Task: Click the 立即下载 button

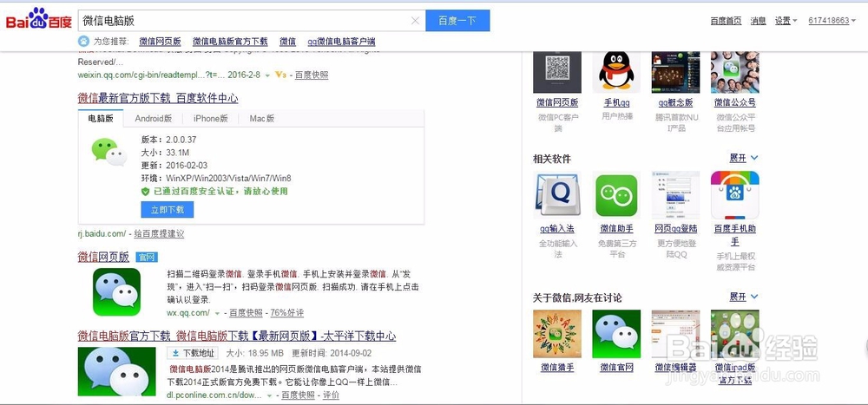Action: point(168,209)
